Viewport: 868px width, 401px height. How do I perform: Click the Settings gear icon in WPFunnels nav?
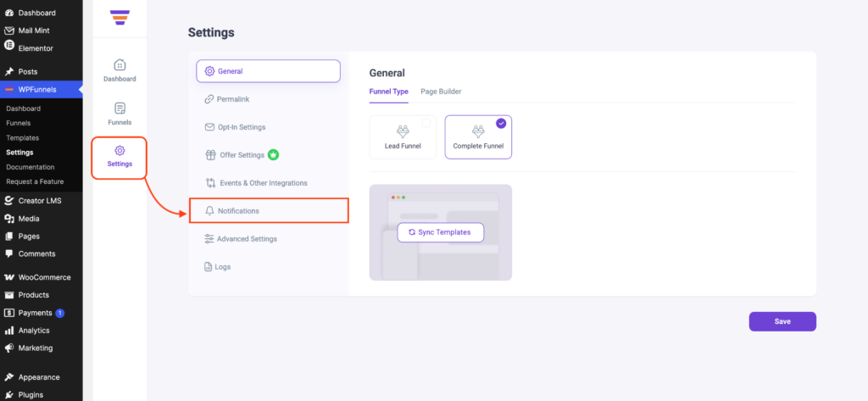point(120,150)
